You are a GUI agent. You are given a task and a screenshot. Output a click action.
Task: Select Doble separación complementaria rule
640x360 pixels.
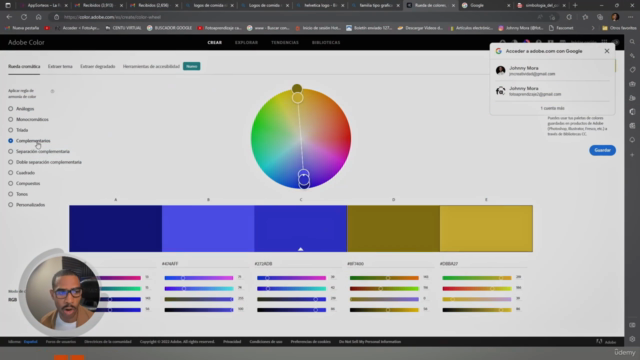tap(45, 162)
